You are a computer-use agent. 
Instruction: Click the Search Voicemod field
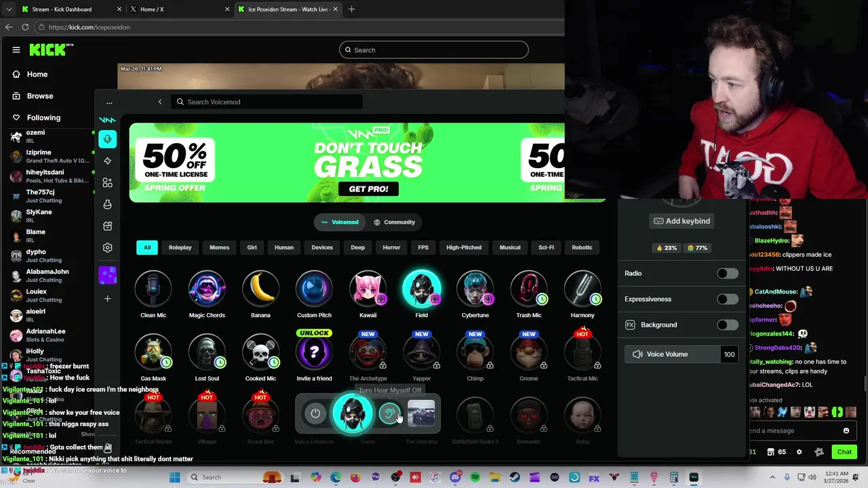[267, 102]
